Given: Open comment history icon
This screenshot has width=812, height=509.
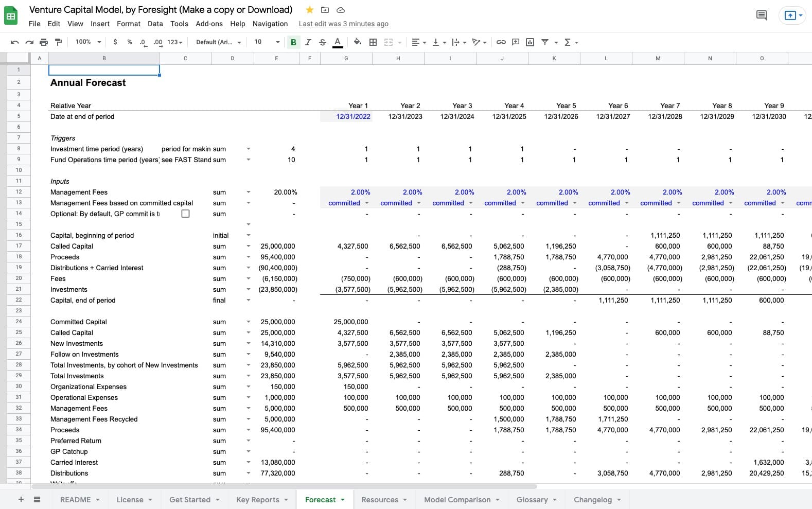Looking at the screenshot, I should (762, 15).
